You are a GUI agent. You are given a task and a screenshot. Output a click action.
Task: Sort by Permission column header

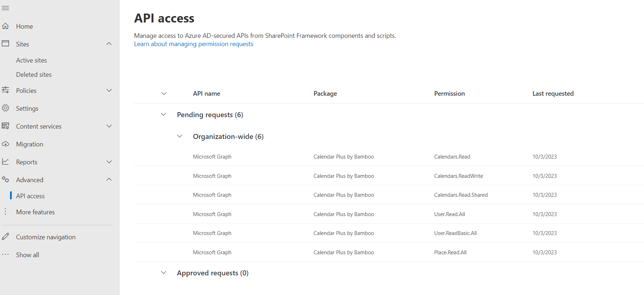pyautogui.click(x=450, y=94)
